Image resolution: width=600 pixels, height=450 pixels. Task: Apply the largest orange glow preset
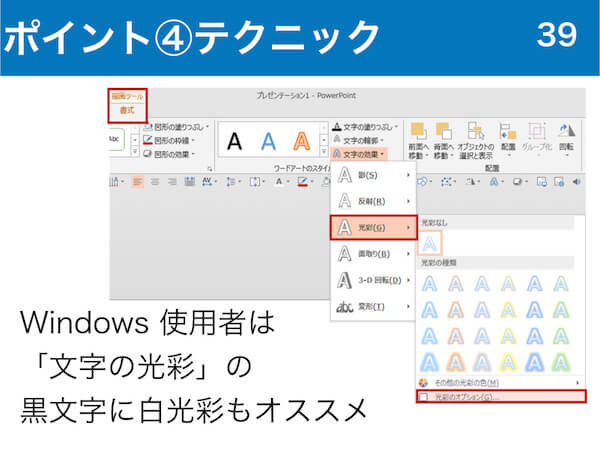pos(456,362)
